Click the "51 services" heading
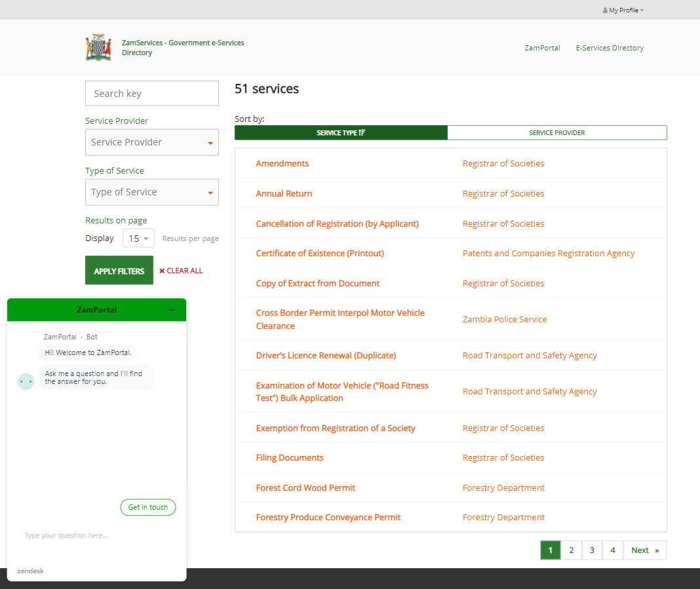The width and height of the screenshot is (700, 589). coord(267,89)
